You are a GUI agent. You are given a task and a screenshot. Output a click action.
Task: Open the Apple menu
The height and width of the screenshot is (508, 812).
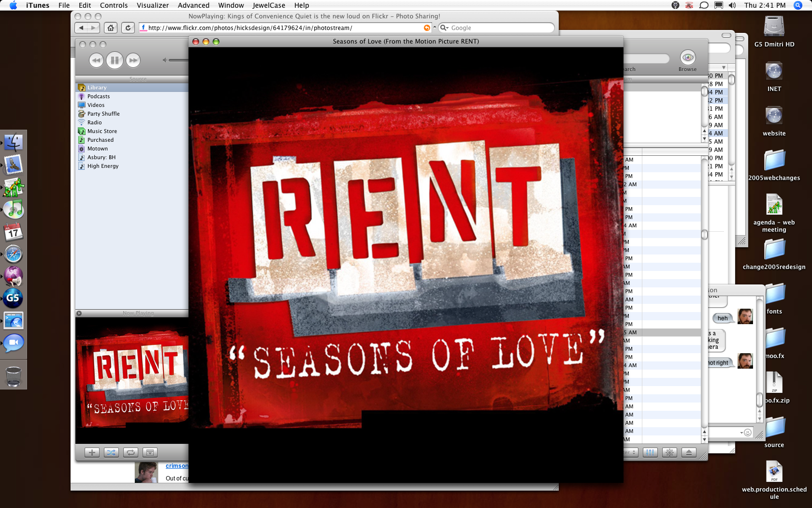coord(13,5)
